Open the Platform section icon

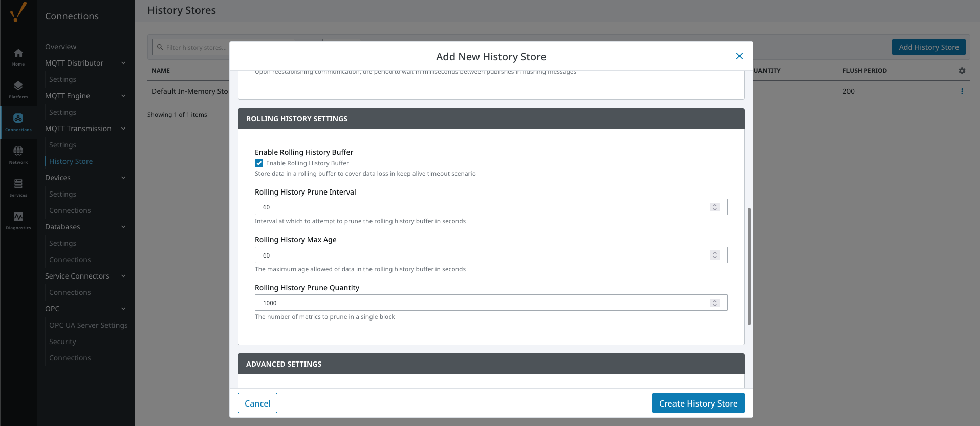(18, 89)
